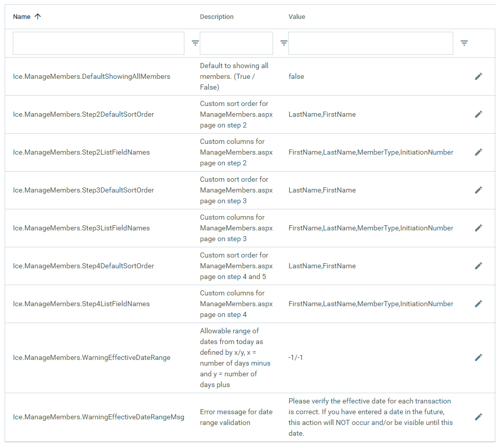Screen dimensions: 504x448
Task: Click pencil icon for Step3ListFieldNames row
Action: tap(478, 228)
